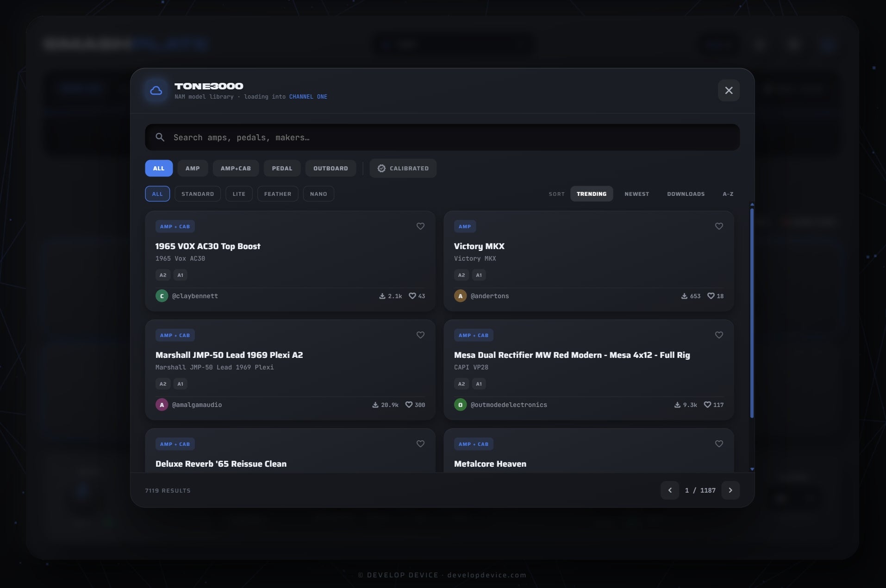Open Marshall JMP-50 Lead 1969 Plexi A2
The width and height of the screenshot is (886, 588).
229,355
